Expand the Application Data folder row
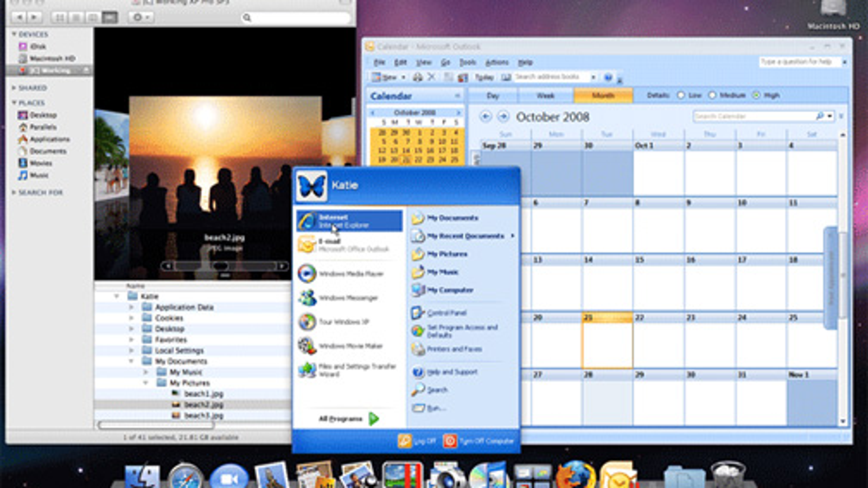 point(131,307)
